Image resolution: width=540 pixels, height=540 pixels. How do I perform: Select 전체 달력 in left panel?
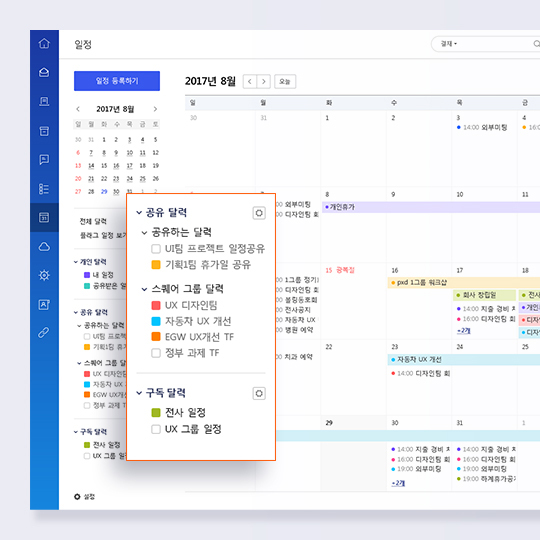click(x=93, y=221)
